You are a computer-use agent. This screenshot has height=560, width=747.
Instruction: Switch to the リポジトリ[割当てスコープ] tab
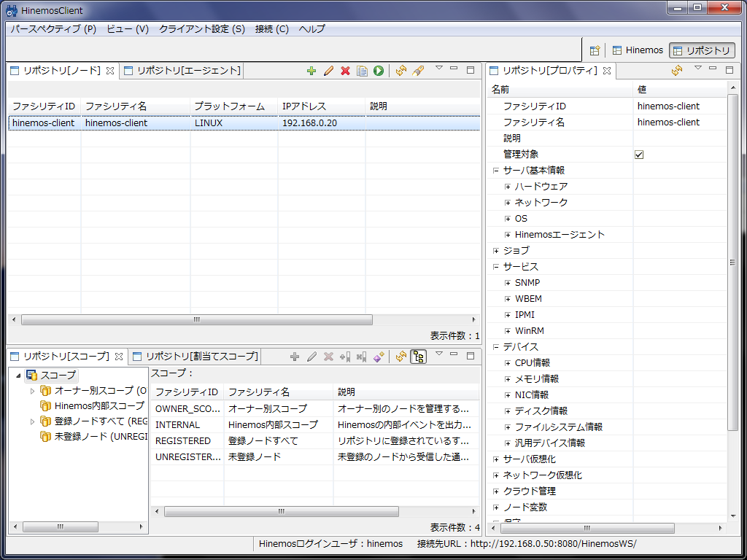[x=196, y=356]
